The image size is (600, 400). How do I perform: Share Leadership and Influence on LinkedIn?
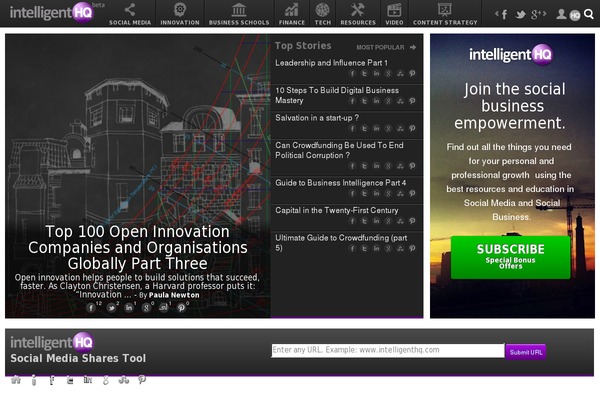[x=377, y=73]
